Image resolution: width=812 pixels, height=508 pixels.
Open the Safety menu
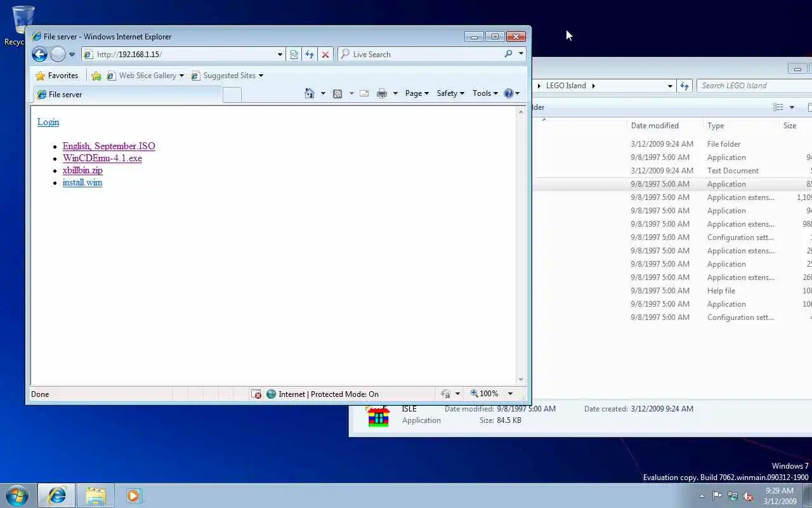[450, 93]
